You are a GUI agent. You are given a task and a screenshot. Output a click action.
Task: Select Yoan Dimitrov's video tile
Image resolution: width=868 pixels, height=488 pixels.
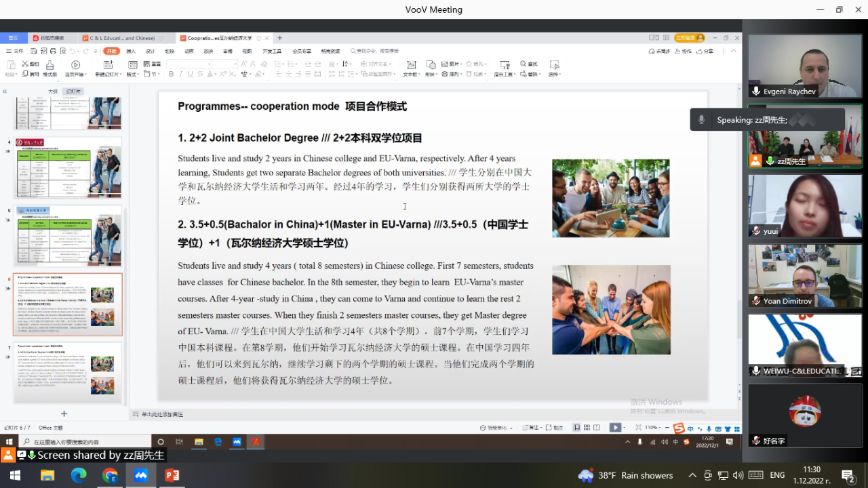[x=805, y=276]
